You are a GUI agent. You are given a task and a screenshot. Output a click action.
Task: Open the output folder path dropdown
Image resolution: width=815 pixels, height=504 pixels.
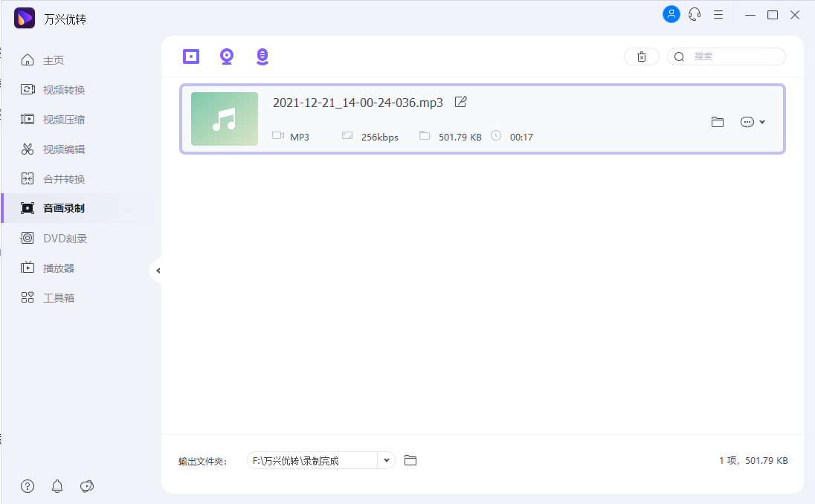point(387,460)
